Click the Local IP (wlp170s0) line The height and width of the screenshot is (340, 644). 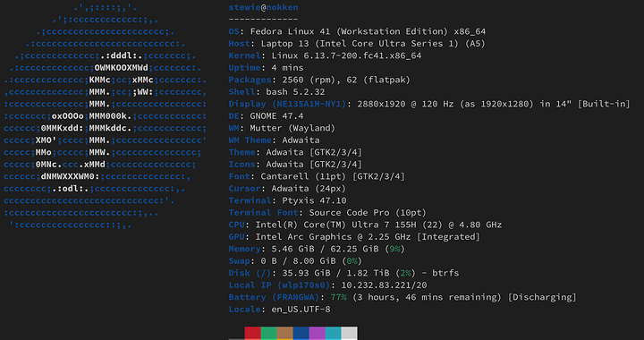327,285
